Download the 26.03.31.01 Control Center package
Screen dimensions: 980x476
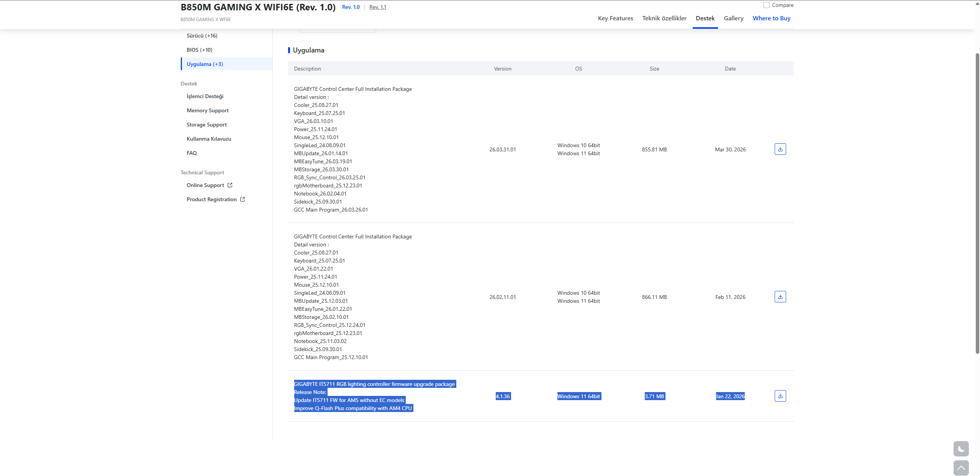[780, 149]
